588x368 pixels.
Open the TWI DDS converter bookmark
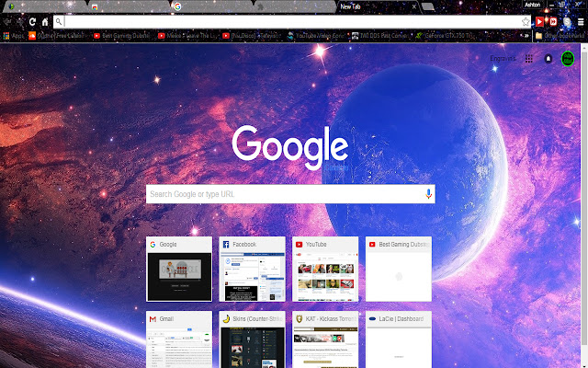(x=380, y=36)
